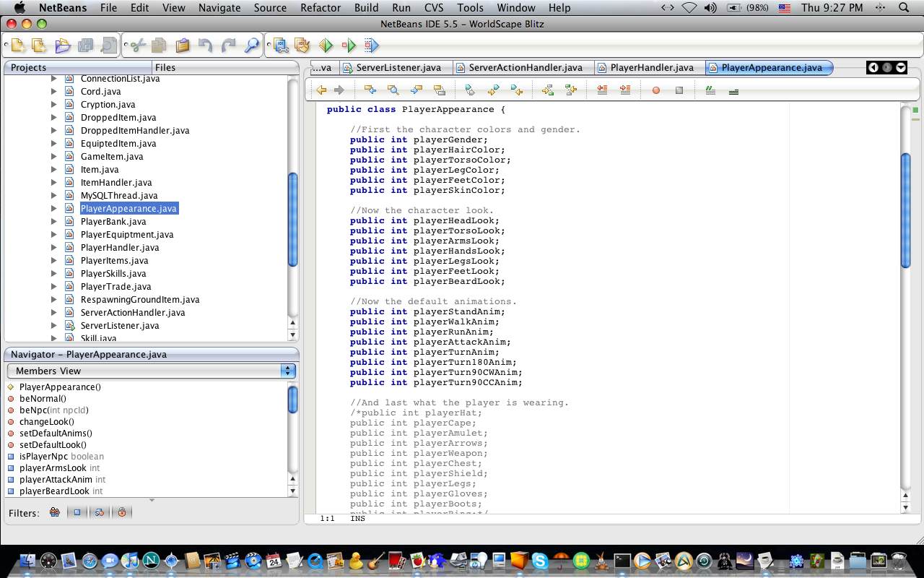Screen dimensions: 924x578
Task: Select isPlayerNpc boolean in Navigator
Action: [61, 456]
